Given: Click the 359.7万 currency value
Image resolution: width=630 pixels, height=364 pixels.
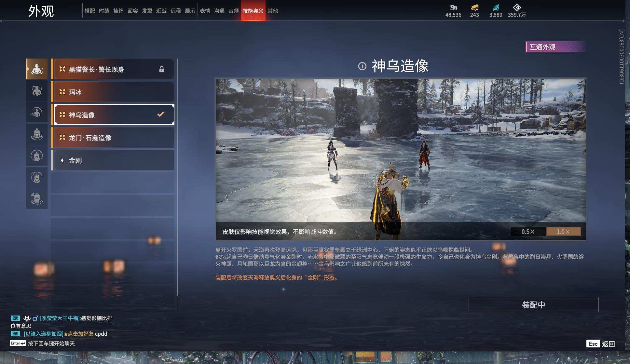Looking at the screenshot, I should coord(517,15).
